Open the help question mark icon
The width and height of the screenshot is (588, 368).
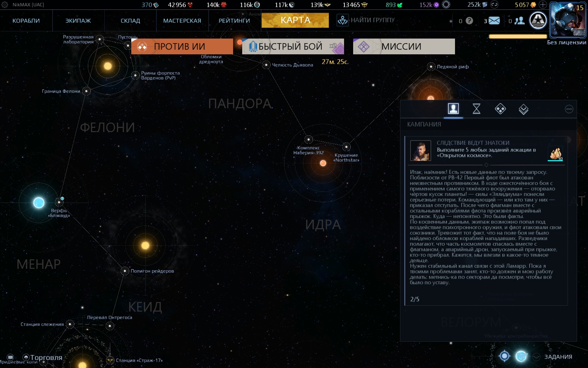coord(469,21)
